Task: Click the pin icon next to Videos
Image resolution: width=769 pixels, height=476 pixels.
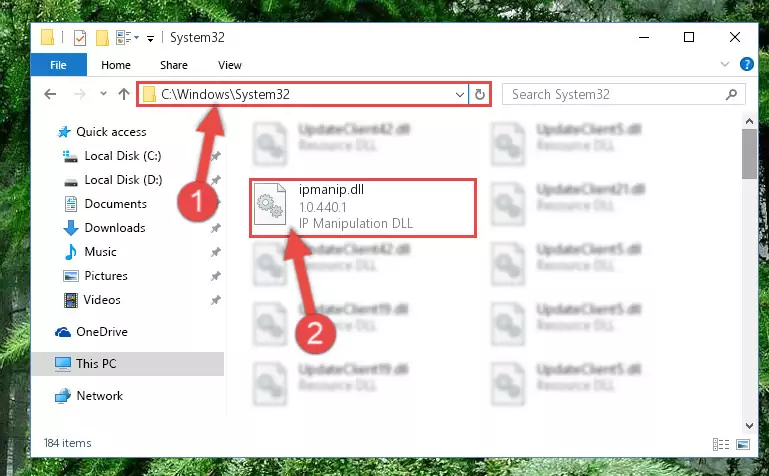Action: click(x=215, y=300)
